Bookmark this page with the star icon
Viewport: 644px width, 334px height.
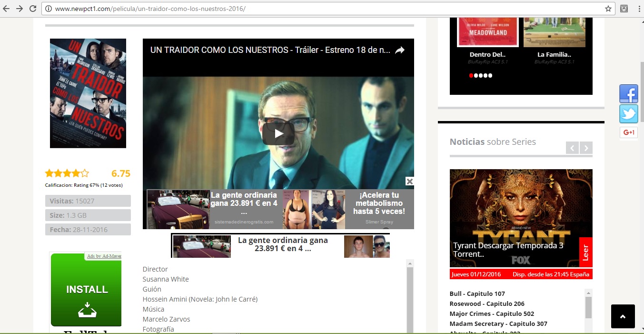coord(608,9)
